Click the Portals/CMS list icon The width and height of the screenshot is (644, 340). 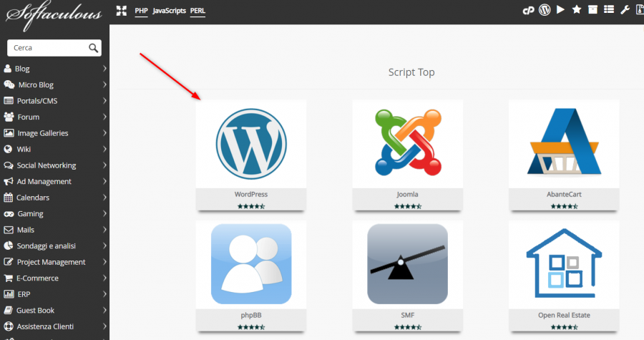tap(8, 101)
